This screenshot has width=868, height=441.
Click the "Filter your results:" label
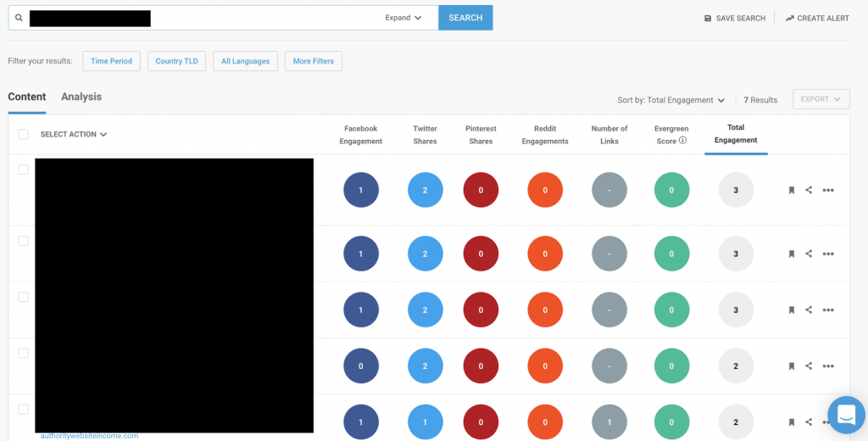coord(40,61)
